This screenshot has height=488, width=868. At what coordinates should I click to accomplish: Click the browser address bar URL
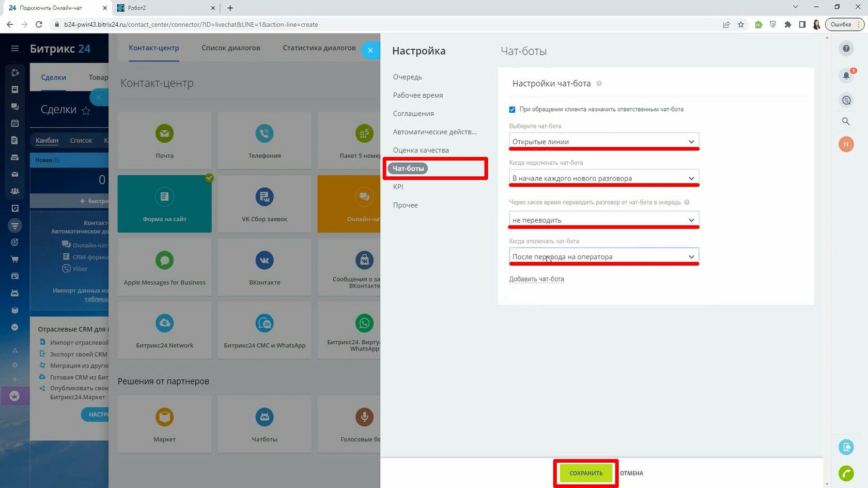191,24
